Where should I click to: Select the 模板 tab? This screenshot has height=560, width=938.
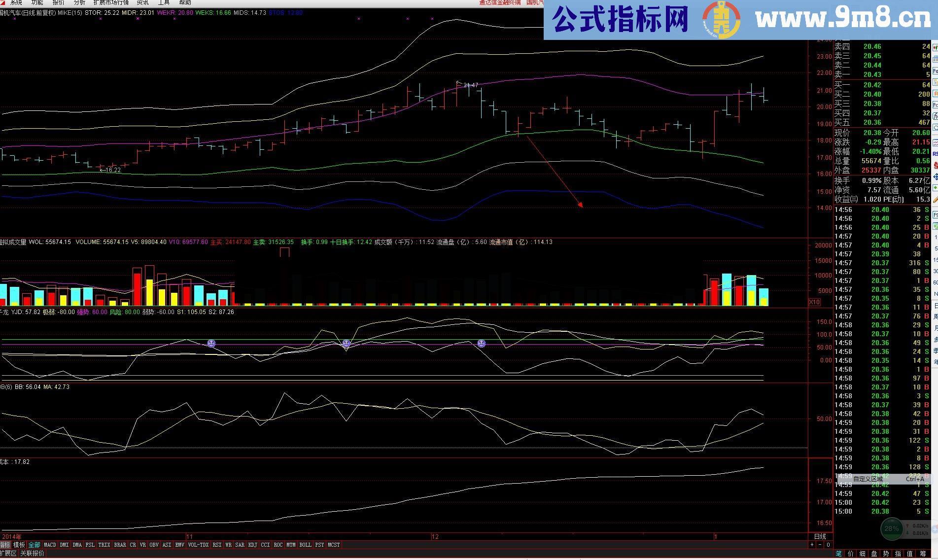pyautogui.click(x=19, y=545)
